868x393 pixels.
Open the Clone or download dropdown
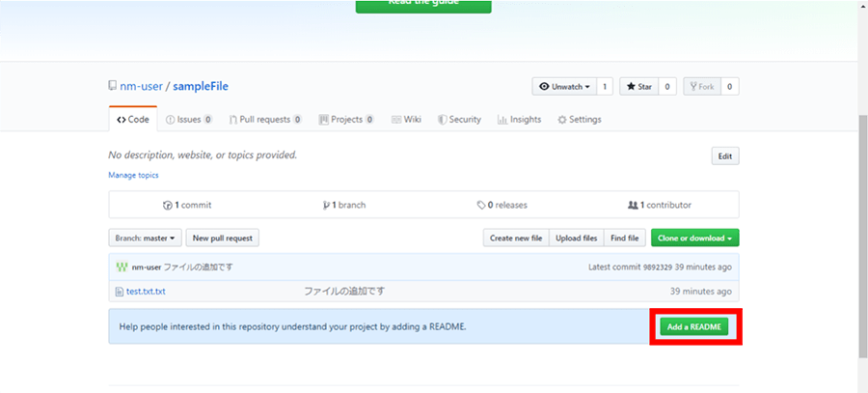[694, 238]
